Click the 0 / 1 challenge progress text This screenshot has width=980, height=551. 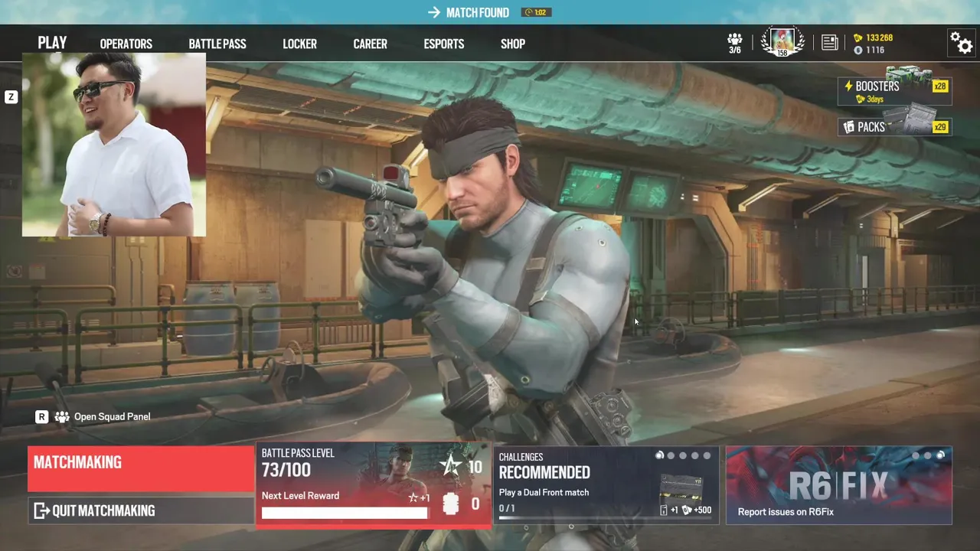coord(507,508)
